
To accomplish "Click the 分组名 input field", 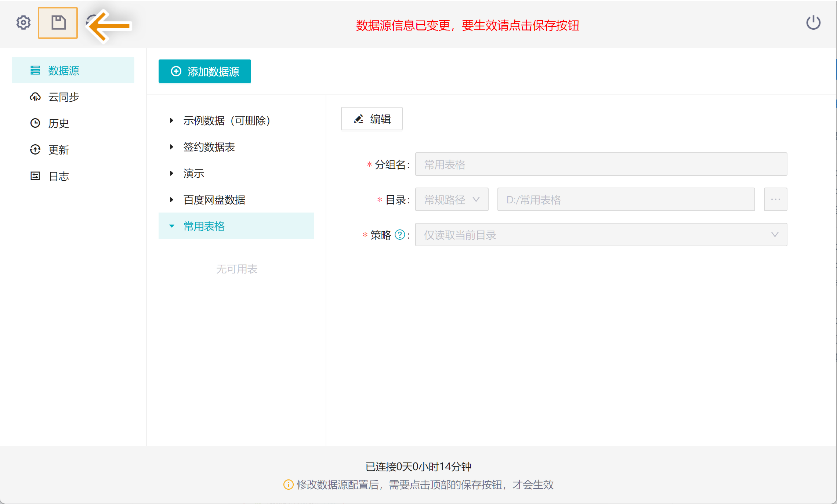I will [601, 164].
